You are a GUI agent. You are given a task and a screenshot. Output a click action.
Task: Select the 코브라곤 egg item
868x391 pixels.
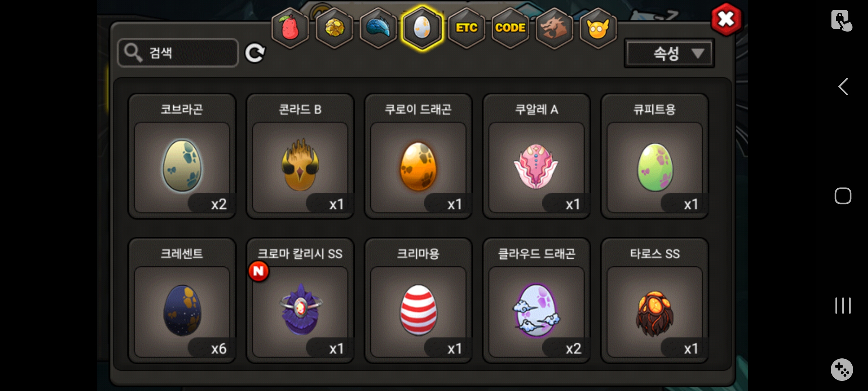pyautogui.click(x=182, y=156)
